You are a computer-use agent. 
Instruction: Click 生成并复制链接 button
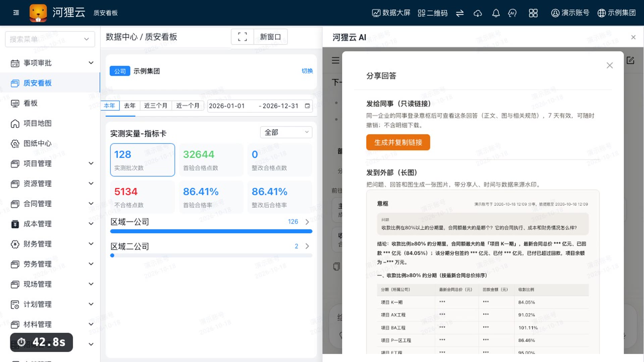pos(398,142)
